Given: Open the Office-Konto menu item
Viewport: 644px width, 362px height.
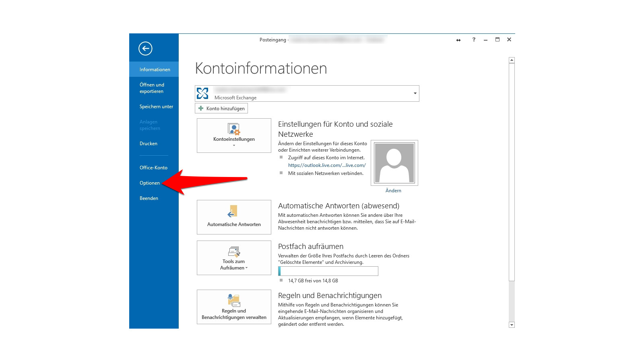Looking at the screenshot, I should [x=153, y=168].
